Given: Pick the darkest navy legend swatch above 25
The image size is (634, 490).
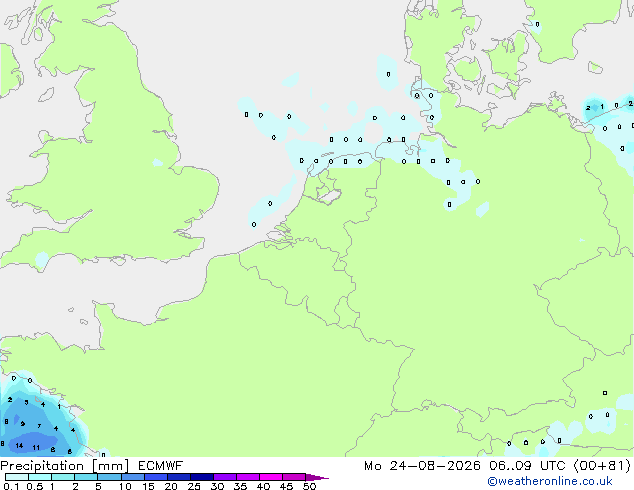Looking at the screenshot, I should [202, 477].
